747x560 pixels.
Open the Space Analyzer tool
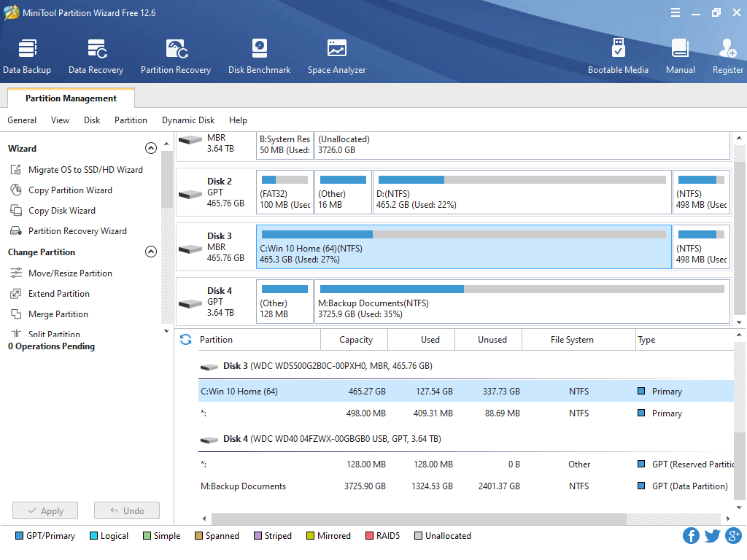(x=336, y=57)
